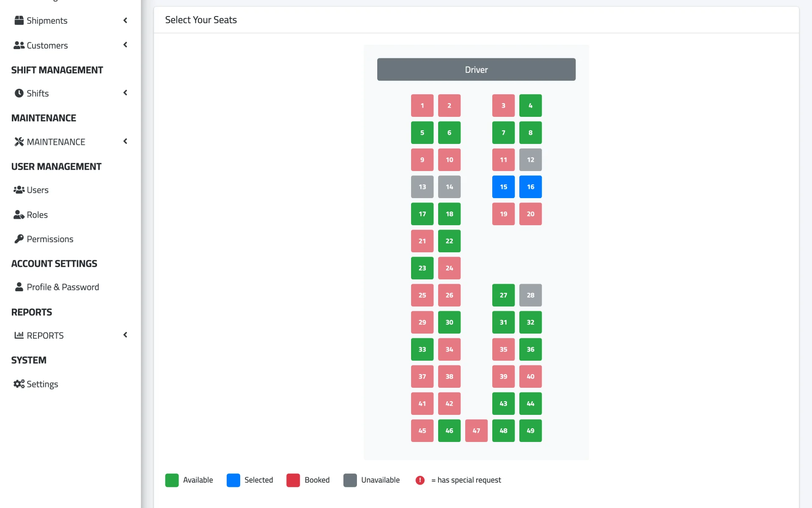812x508 pixels.
Task: Deselect blue seat 16
Action: pos(530,187)
